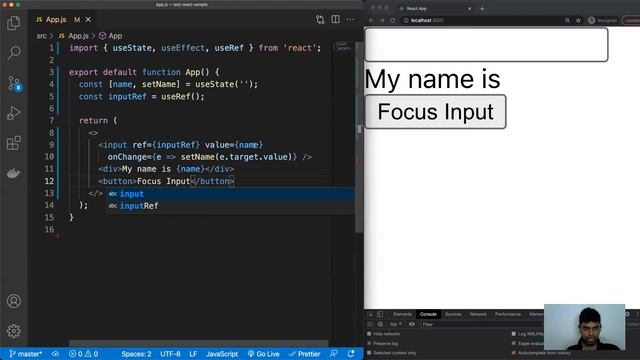
Task: Switch to the DevTools Network tab
Action: 478,314
